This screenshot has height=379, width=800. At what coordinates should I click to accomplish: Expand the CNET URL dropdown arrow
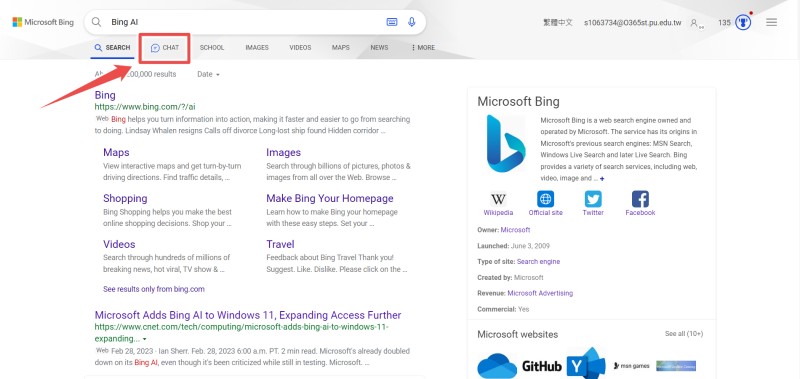point(144,339)
